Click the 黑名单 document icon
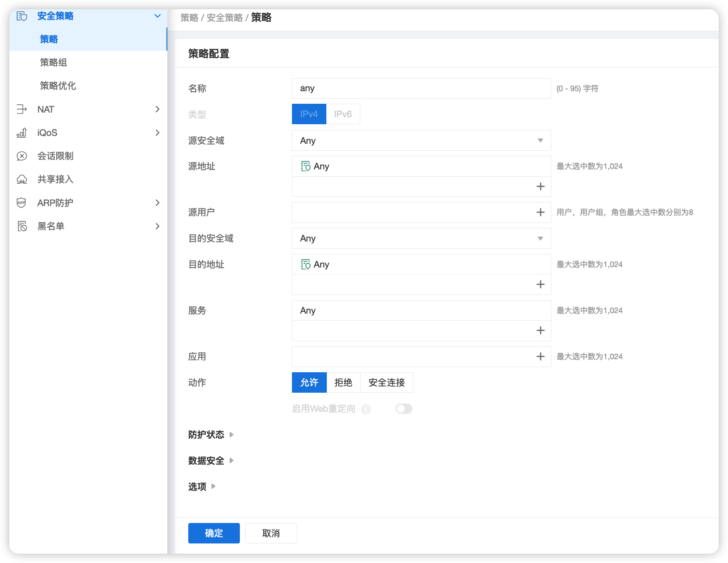This screenshot has width=728, height=563. pos(22,226)
